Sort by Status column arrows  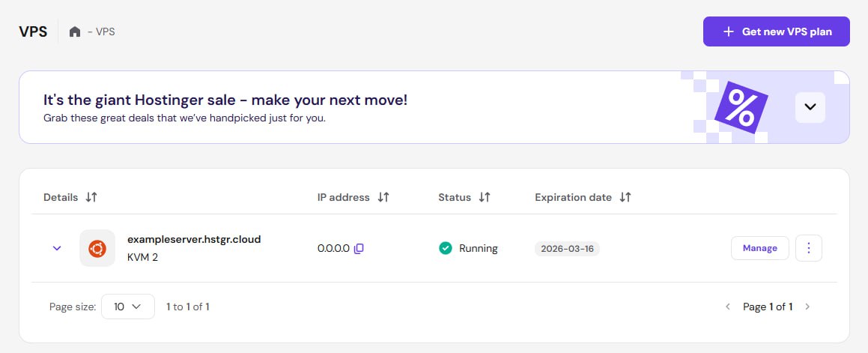485,197
